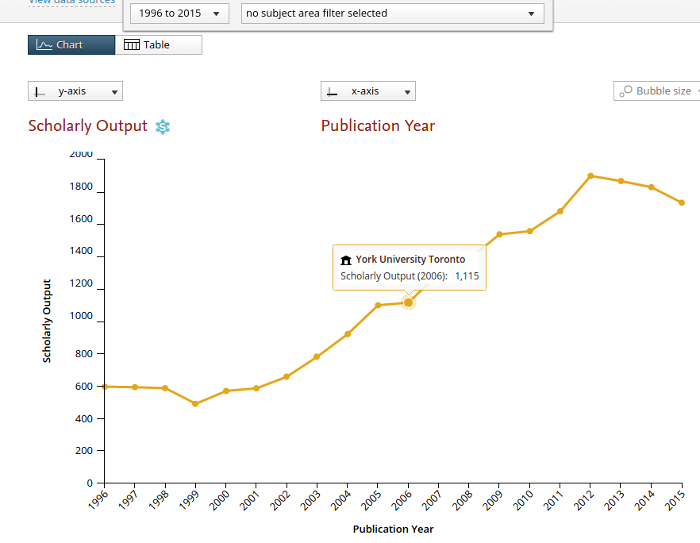
Task: Click the 1,115 value in the tooltip
Action: point(467,276)
